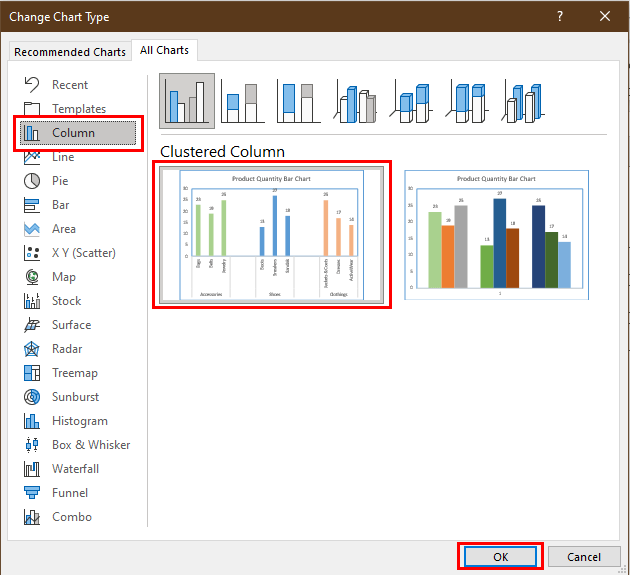This screenshot has width=630, height=575.
Task: Open the Combo chart category
Action: pos(78,517)
